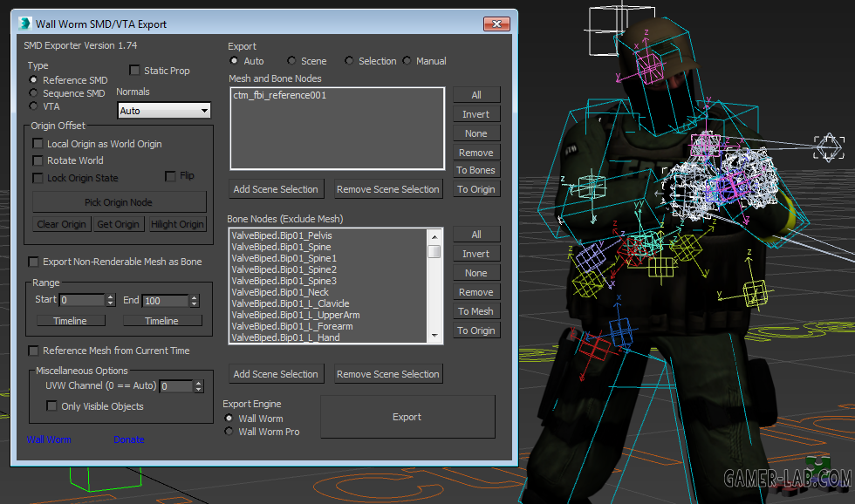
Task: Click the large Export button
Action: coord(407,417)
